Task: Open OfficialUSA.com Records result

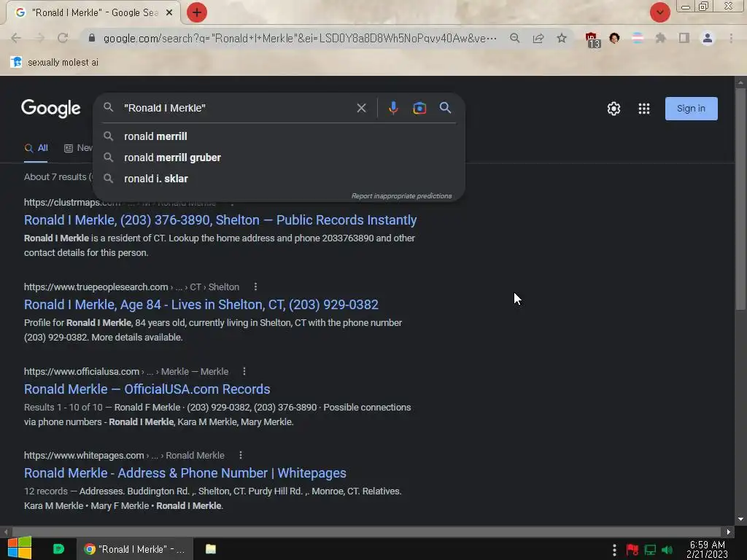Action: 147,389
